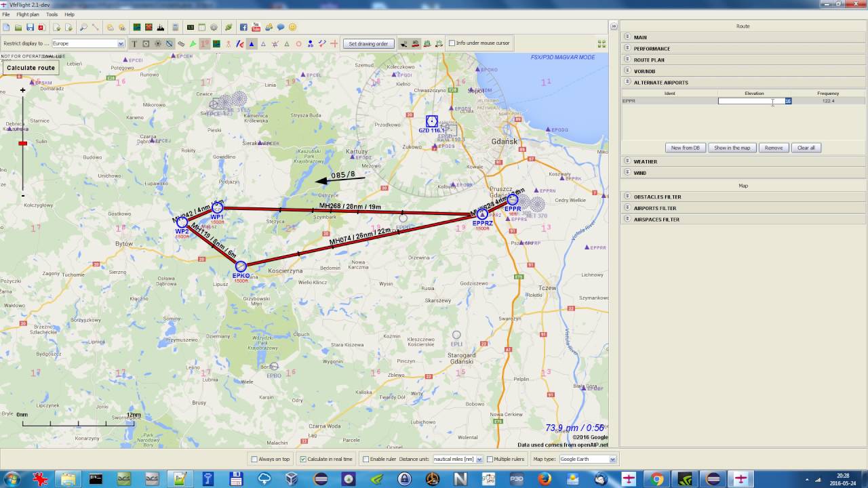Click the EPPR elevation input field

[x=754, y=101]
